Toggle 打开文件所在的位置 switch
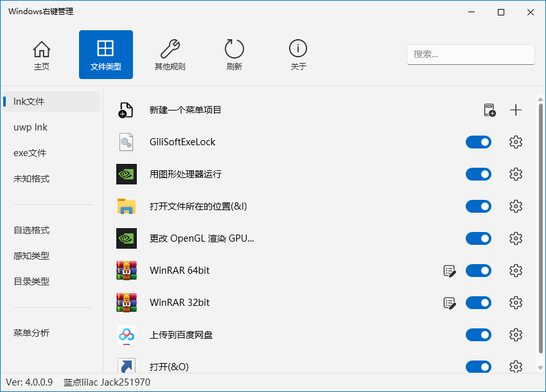 479,206
